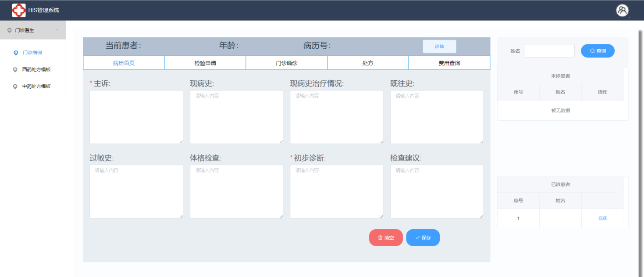Focus the 姓名 search input field
This screenshot has width=644, height=277.
pyautogui.click(x=549, y=51)
